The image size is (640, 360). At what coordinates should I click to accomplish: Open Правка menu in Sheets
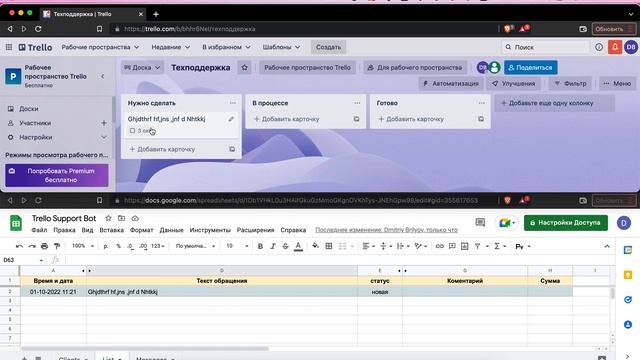[x=64, y=230]
